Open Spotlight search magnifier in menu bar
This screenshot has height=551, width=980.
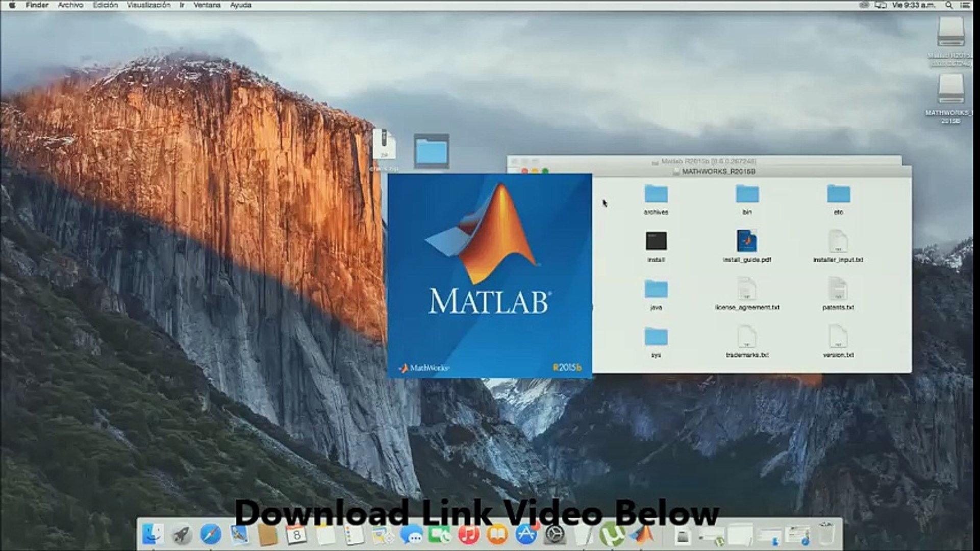[x=949, y=5]
